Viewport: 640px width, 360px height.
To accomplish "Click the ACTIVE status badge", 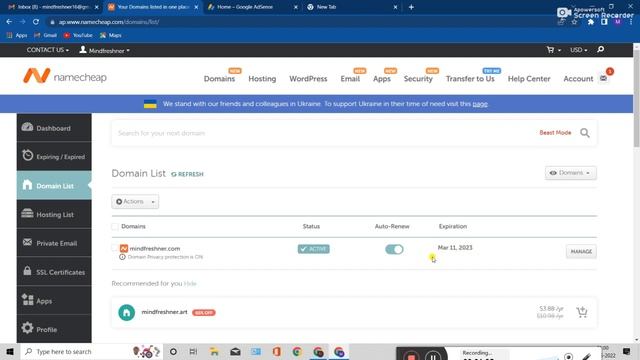I will coord(313,249).
